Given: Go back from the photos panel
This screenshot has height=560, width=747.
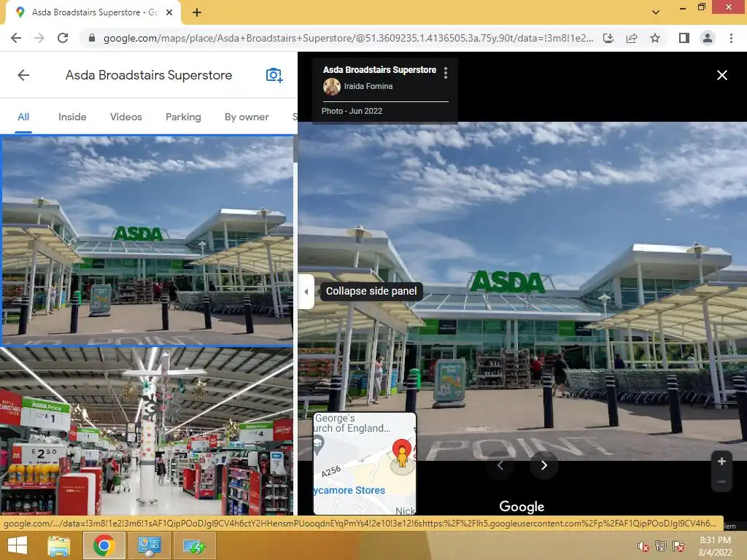Looking at the screenshot, I should 23,75.
